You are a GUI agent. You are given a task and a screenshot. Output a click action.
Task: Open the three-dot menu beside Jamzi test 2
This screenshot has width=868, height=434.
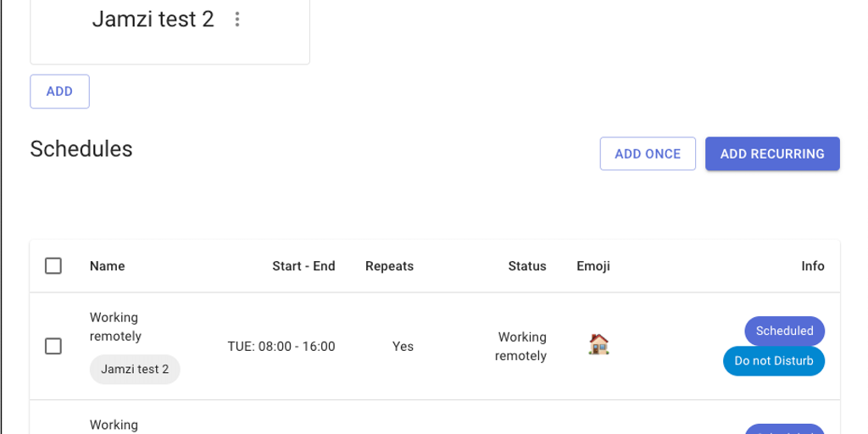(237, 19)
